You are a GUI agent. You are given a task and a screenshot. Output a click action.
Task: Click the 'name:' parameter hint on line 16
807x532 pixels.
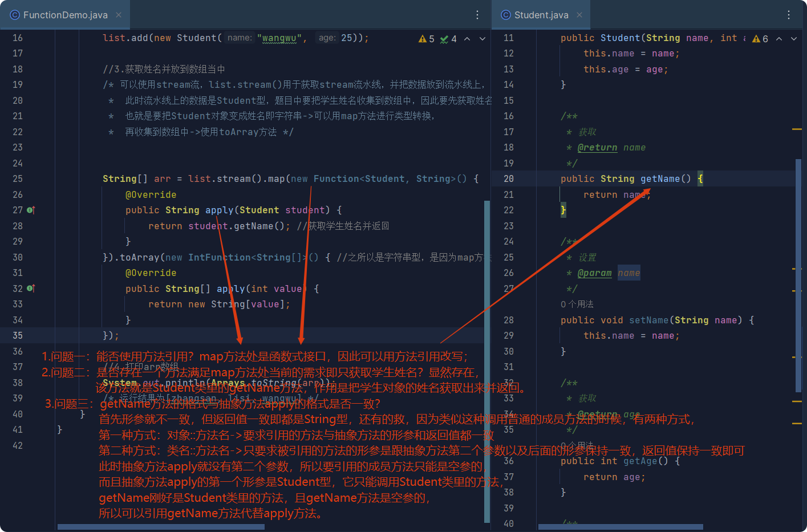click(240, 38)
